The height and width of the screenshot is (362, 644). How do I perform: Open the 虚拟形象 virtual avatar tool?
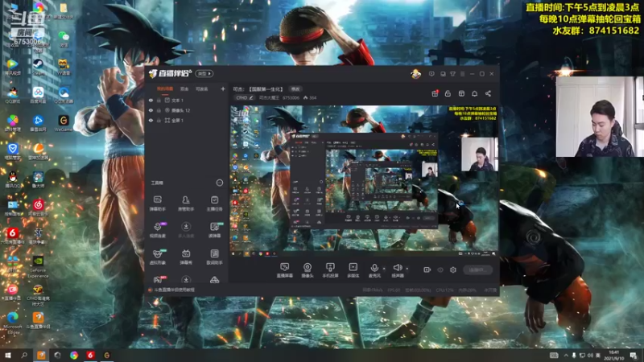(157, 257)
